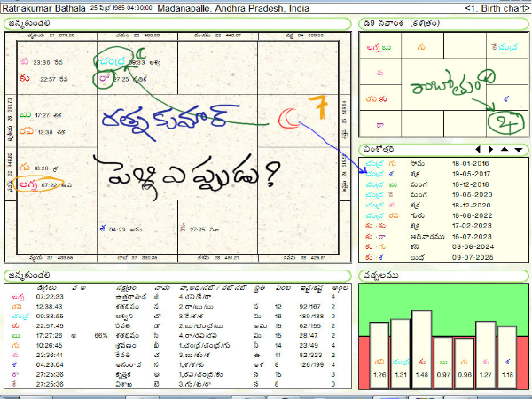Select the dasha entry dated 17-02-2023
The image size is (532, 399).
[x=443, y=223]
